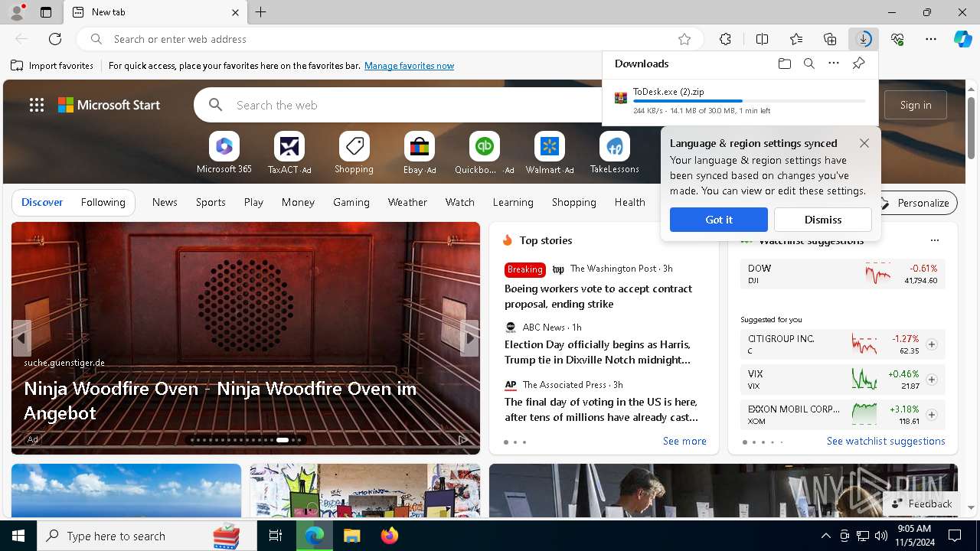The height and width of the screenshot is (551, 980).
Task: Open the DOW stock row
Action: (842, 274)
